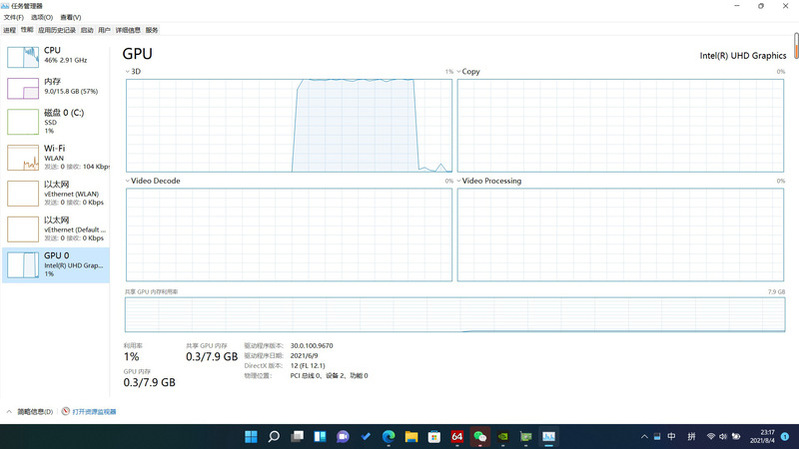This screenshot has width=799, height=449.
Task: Open taskbar Search
Action: click(x=274, y=437)
